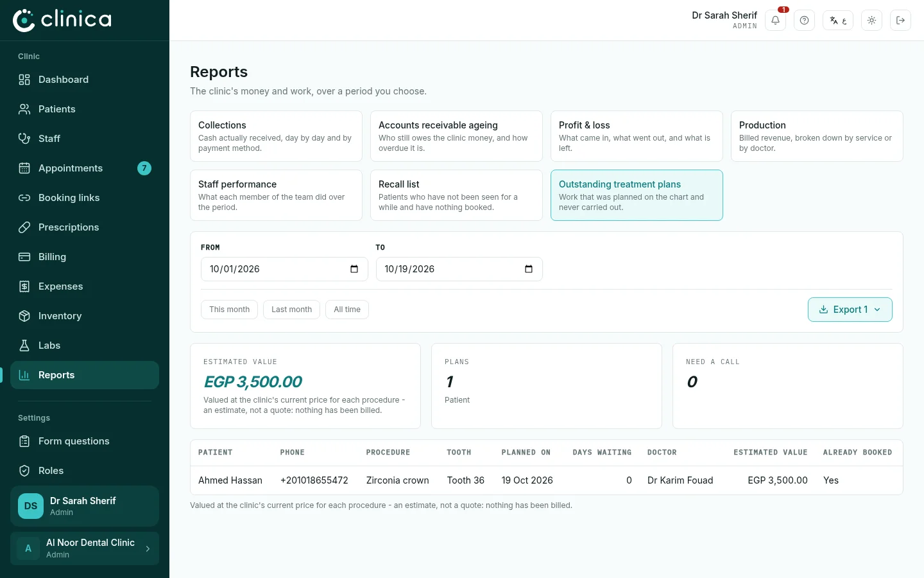Click the Last month preset
The width and height of the screenshot is (924, 578).
(291, 310)
